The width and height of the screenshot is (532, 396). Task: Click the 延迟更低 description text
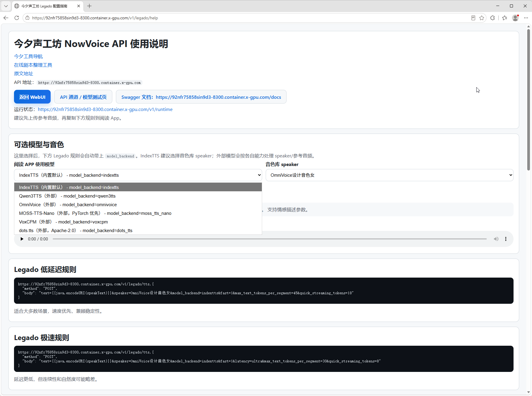coord(57,379)
